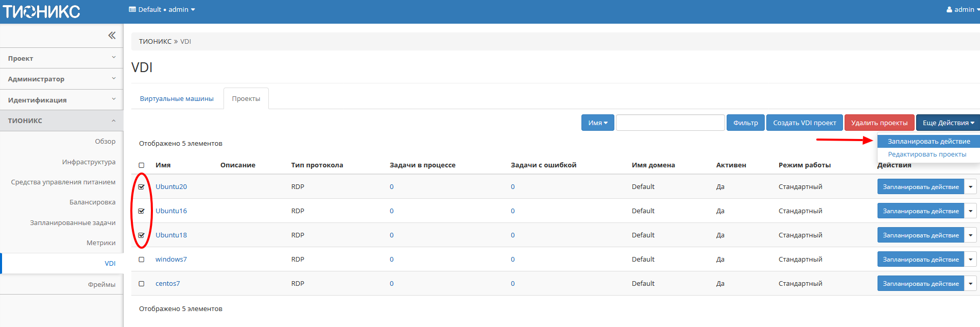Check the windows7 project checkbox

(x=142, y=260)
